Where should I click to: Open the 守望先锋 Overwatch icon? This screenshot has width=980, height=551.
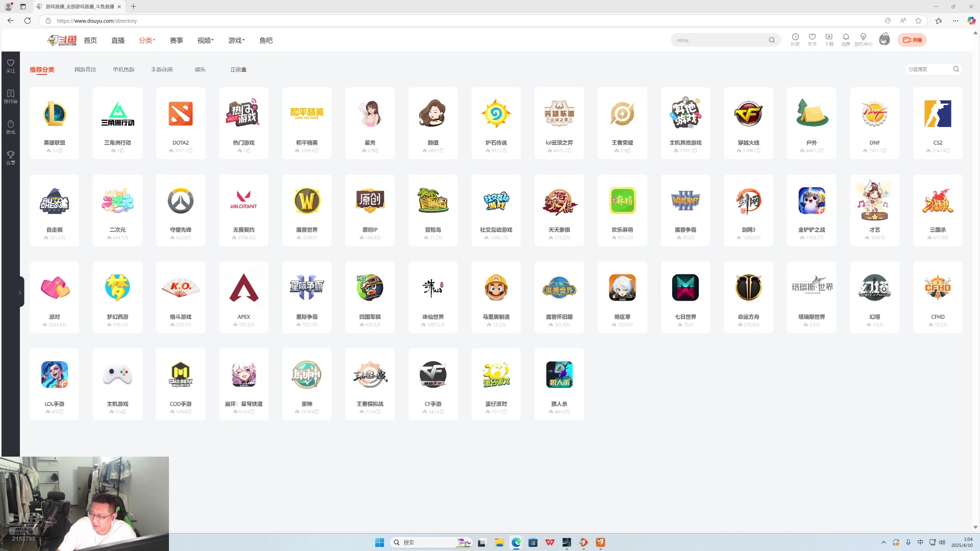(181, 201)
